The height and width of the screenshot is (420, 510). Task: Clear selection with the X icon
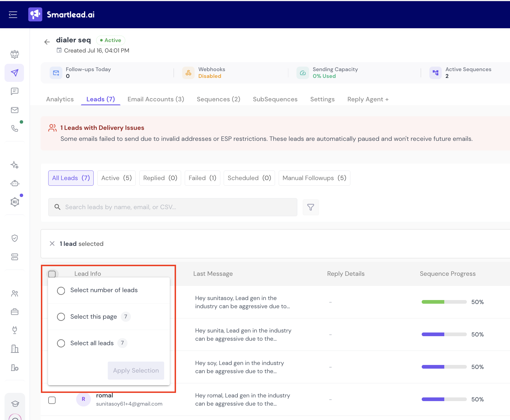[52, 244]
